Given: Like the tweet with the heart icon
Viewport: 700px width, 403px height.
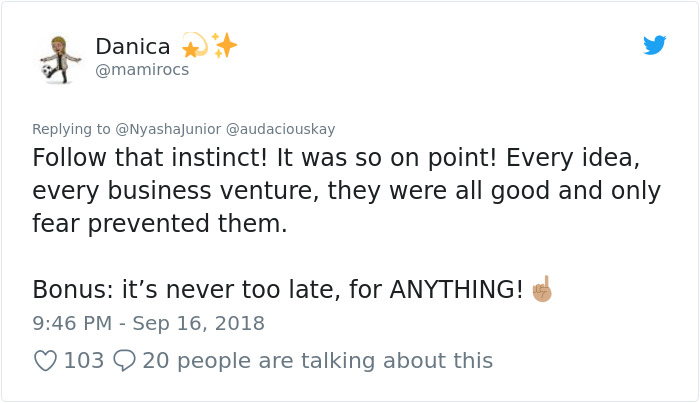Looking at the screenshot, I should [45, 360].
